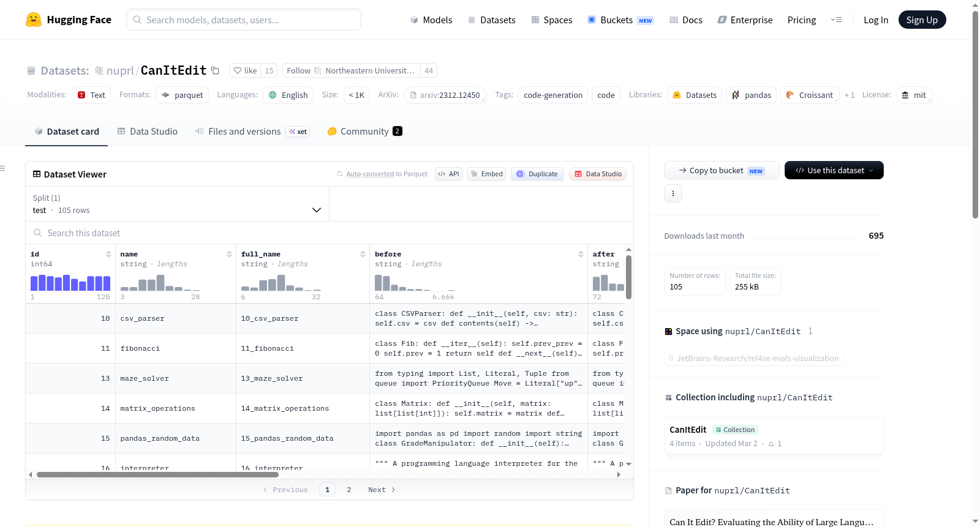This screenshot has width=980, height=527.
Task: Open the arxiv:2312.12450 tag
Action: 445,95
